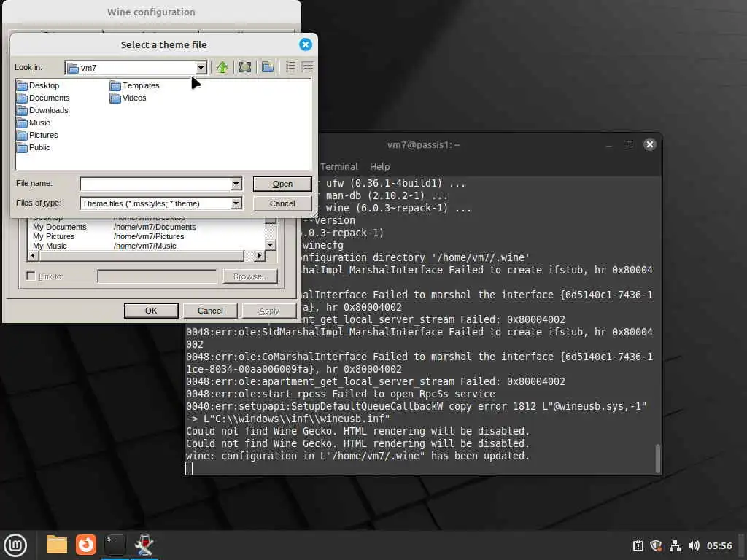Minimize the terminal window

pos(608,144)
